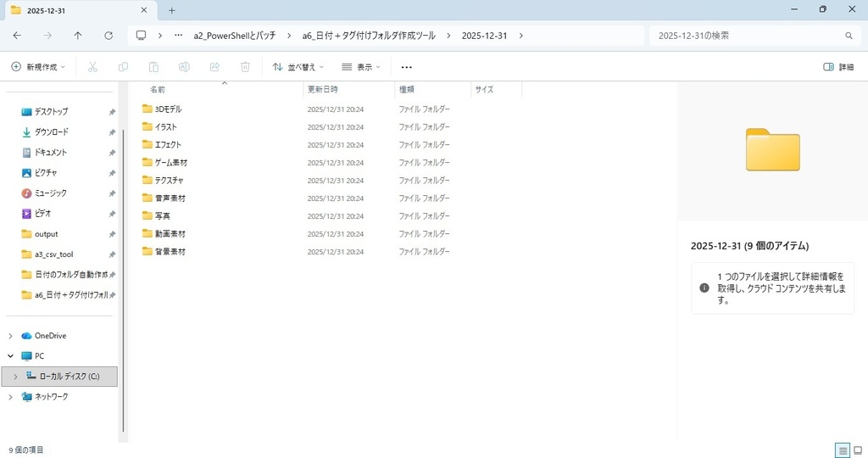Screen dimensions: 868x458
Task: Close the 2025-12-31 tab
Action: click(x=144, y=10)
